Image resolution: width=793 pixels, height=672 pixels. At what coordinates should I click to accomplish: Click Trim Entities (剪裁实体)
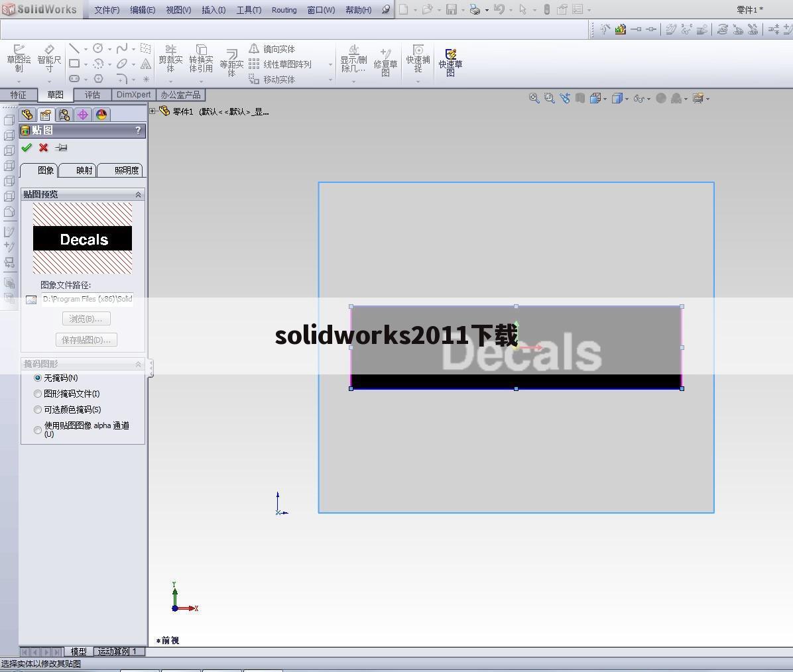tap(170, 59)
